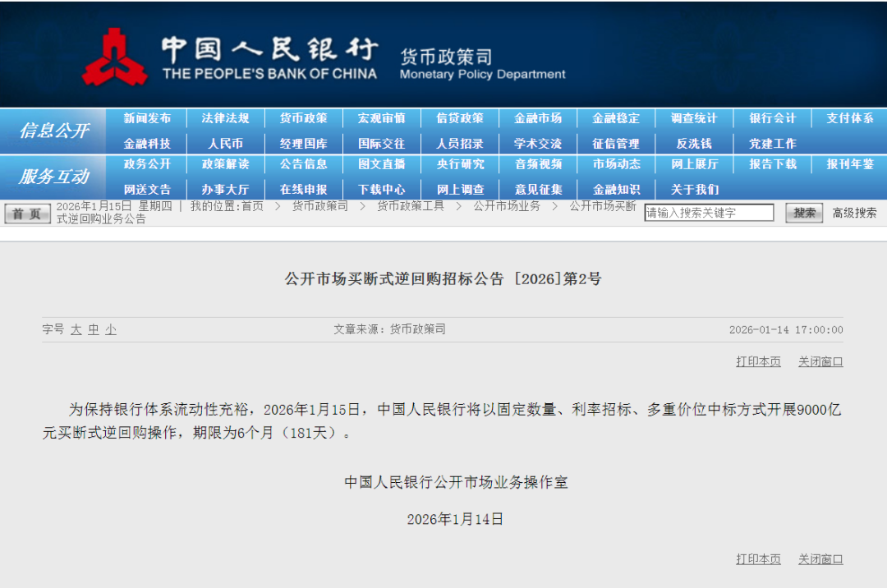Focus the search keyword input field

(709, 213)
